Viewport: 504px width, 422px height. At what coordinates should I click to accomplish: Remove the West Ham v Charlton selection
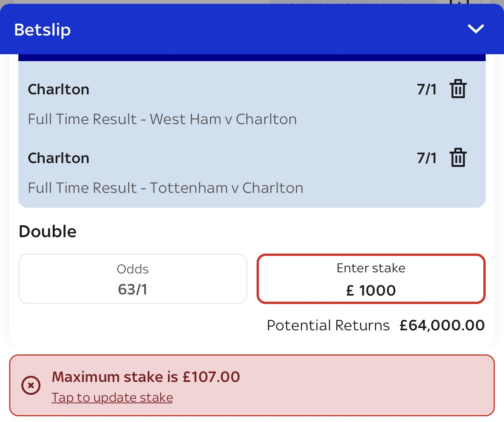(458, 89)
